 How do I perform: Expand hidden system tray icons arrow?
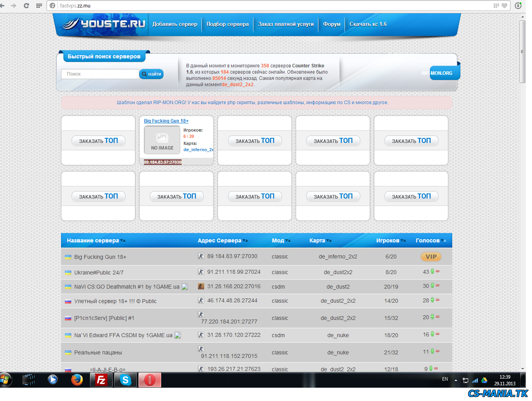coord(456,380)
